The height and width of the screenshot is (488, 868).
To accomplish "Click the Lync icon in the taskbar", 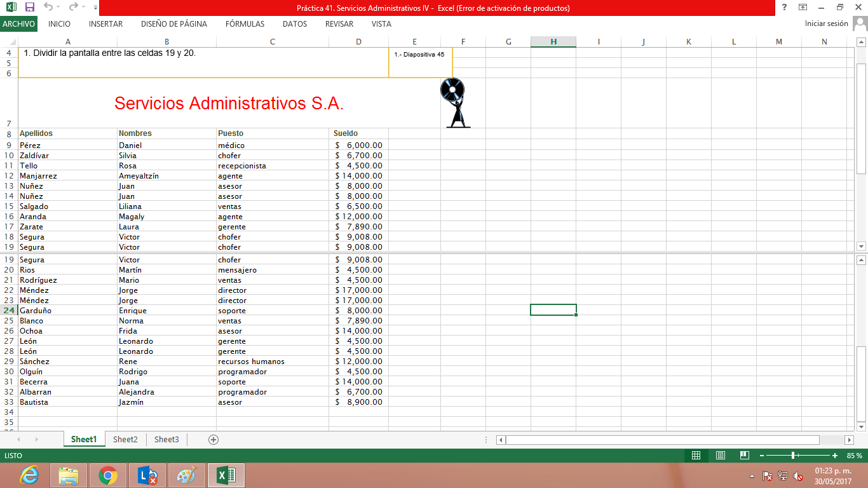I will click(147, 475).
